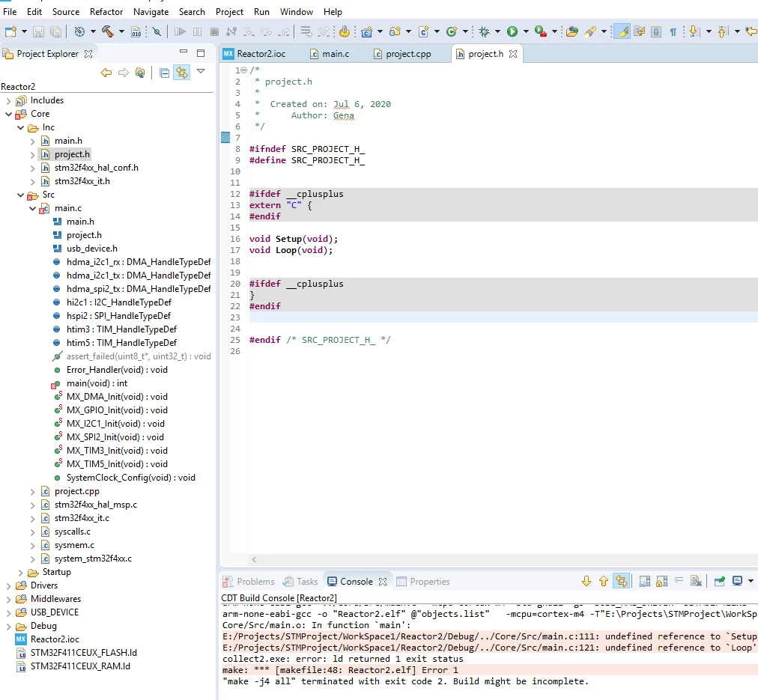This screenshot has height=700, width=758.
Task: Collapse the main.c outline node
Action: tap(32, 208)
